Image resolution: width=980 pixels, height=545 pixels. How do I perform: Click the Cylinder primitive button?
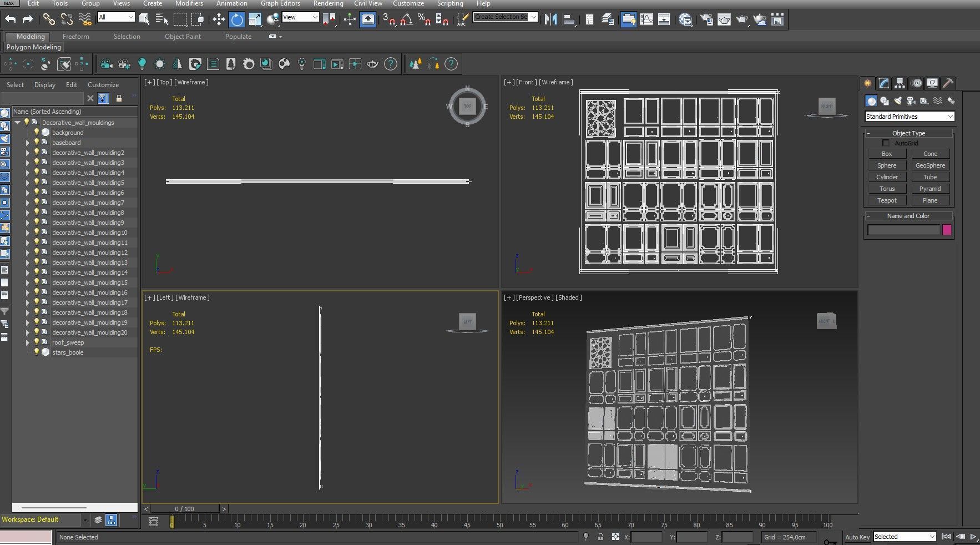click(887, 177)
